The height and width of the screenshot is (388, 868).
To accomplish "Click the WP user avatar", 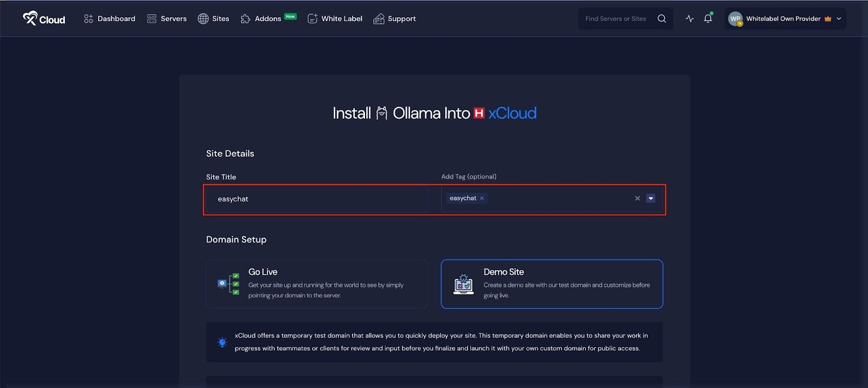I will pos(735,19).
